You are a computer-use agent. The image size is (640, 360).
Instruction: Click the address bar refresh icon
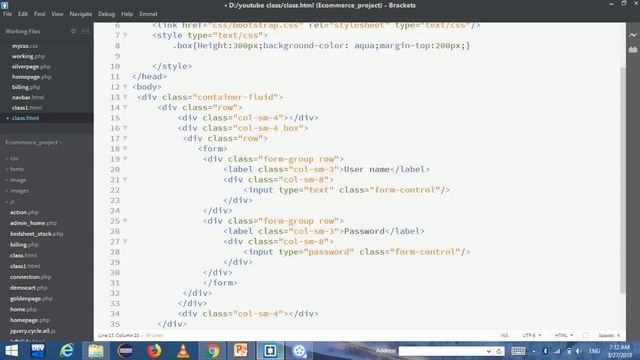click(499, 351)
